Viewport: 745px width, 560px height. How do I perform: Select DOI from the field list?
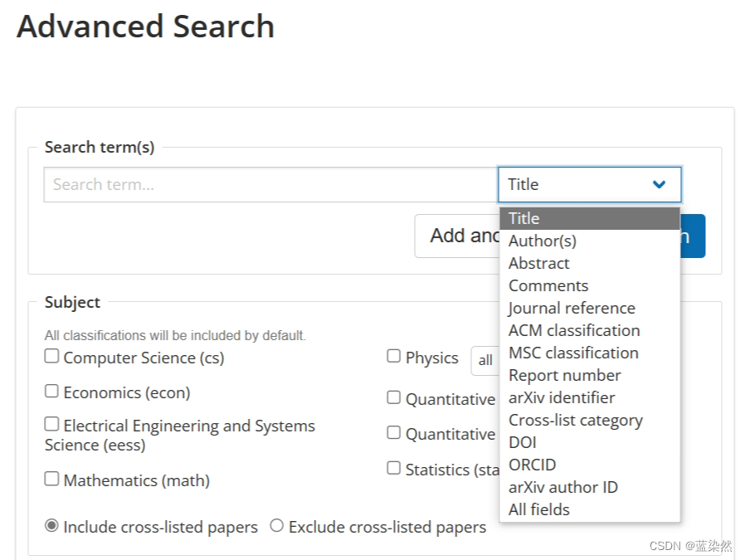523,442
